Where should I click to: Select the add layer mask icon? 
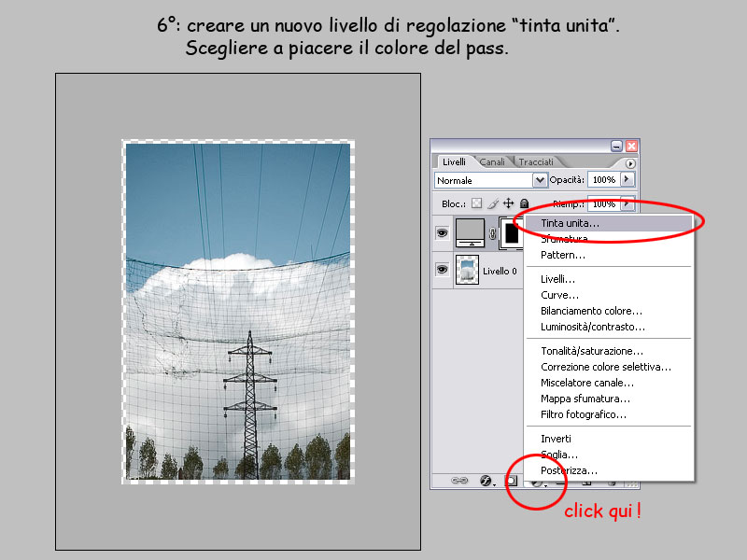tap(510, 481)
